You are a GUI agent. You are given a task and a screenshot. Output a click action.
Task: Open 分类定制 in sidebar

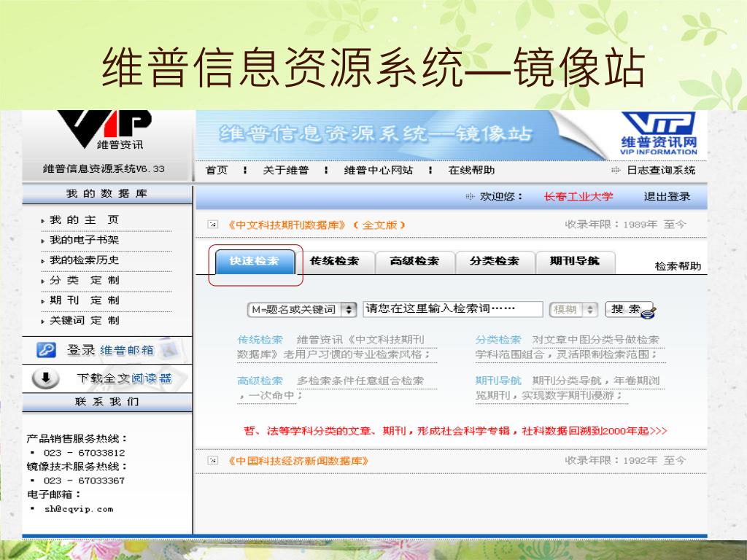[x=85, y=280]
